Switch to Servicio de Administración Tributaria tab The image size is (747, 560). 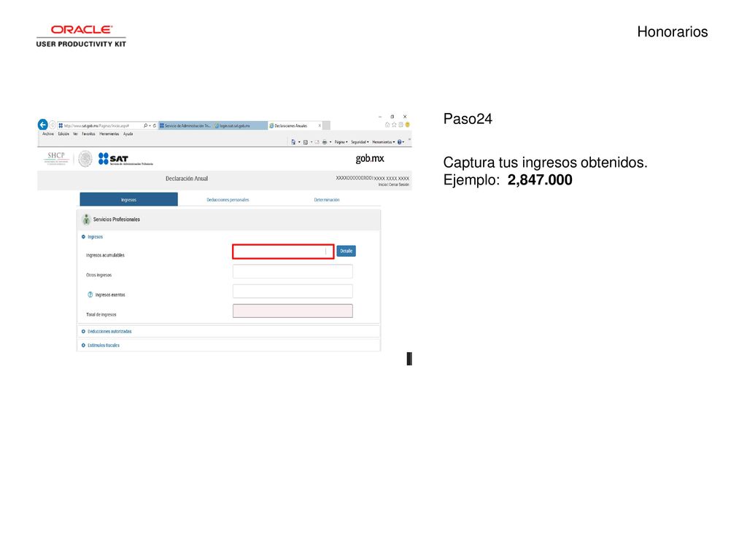(x=185, y=125)
